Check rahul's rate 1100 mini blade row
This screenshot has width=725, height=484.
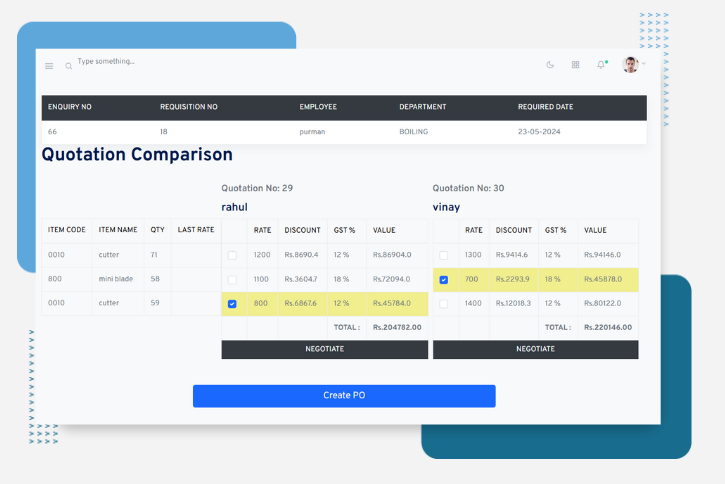click(232, 280)
